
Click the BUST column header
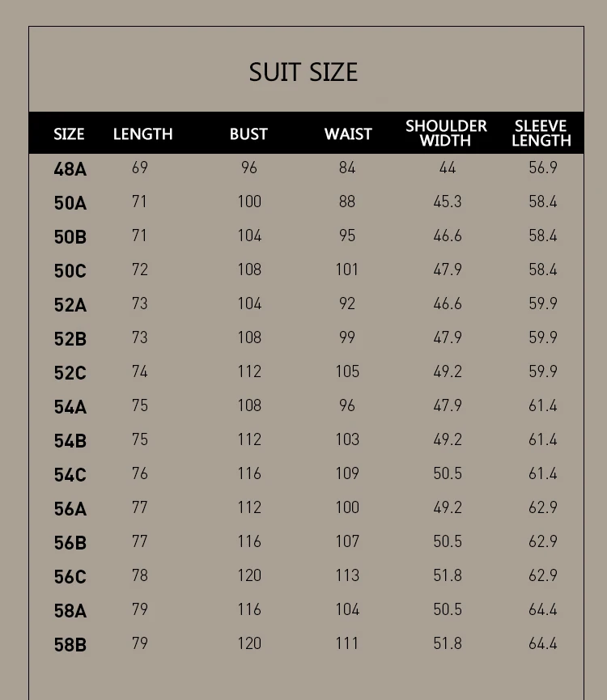coord(248,134)
